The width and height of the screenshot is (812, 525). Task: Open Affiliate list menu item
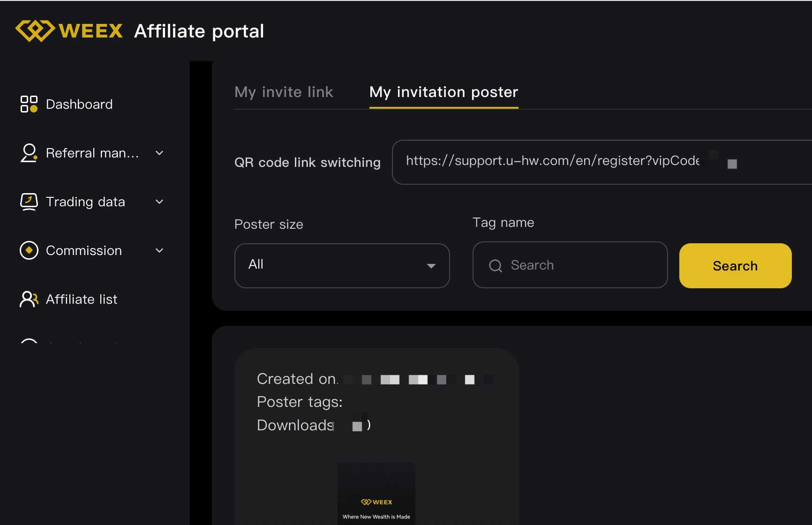coord(82,299)
